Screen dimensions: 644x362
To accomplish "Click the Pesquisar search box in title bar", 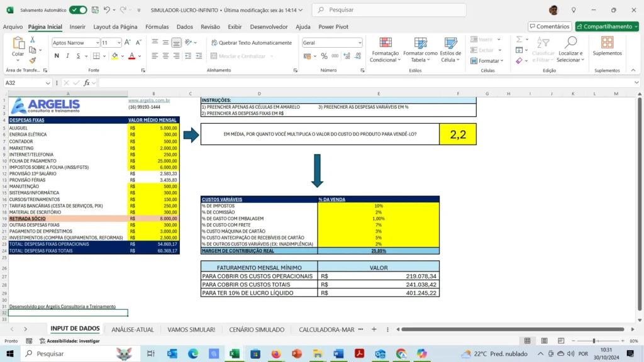I will 389,10.
